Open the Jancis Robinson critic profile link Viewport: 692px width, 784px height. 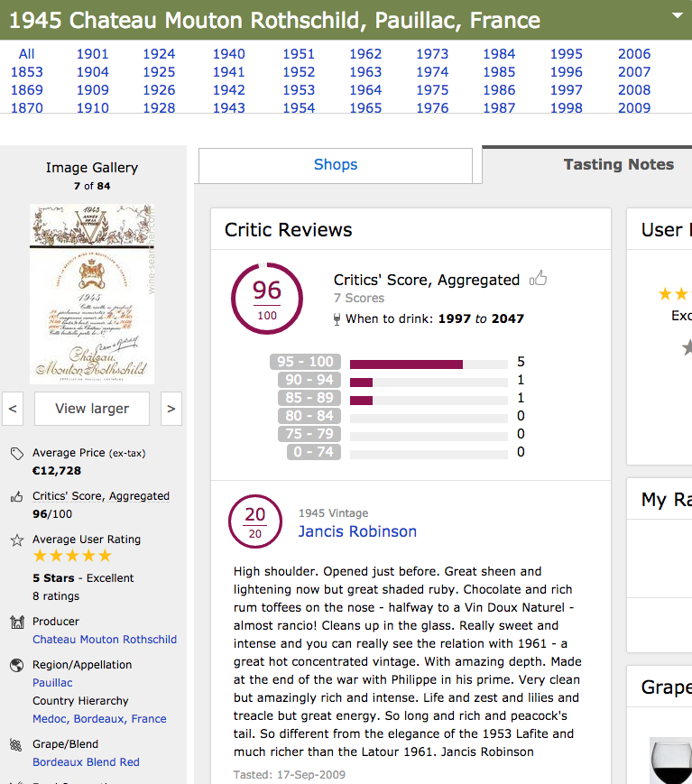357,531
